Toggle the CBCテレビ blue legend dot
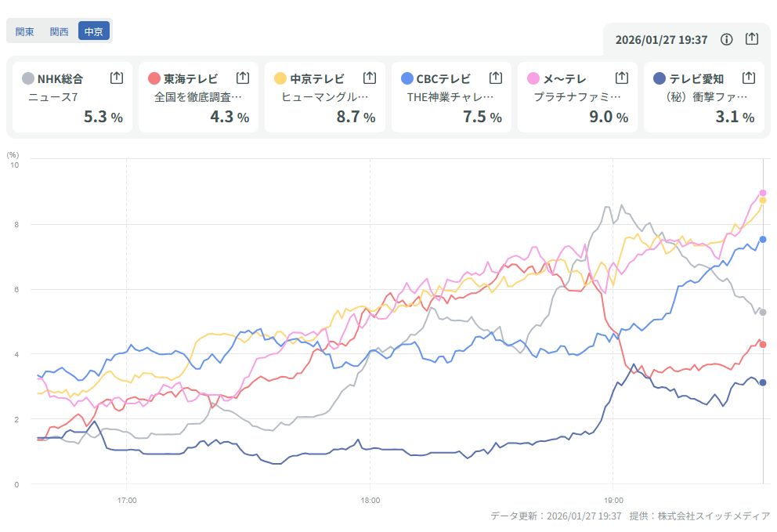Image resolution: width=777 pixels, height=532 pixels. [x=407, y=78]
